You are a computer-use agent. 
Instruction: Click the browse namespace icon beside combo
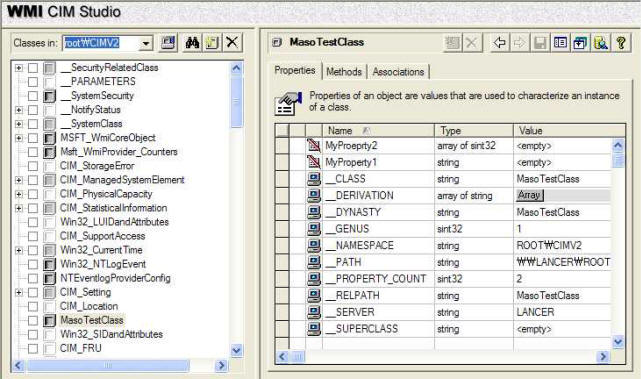click(x=168, y=43)
